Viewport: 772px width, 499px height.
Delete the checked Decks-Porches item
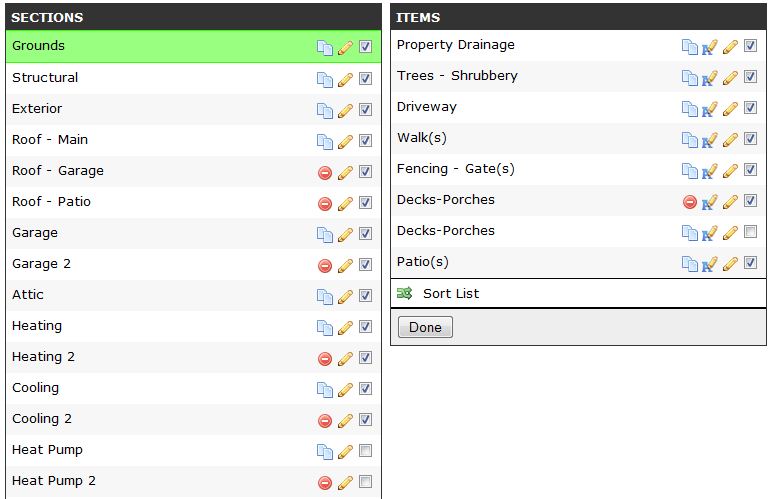pos(690,202)
